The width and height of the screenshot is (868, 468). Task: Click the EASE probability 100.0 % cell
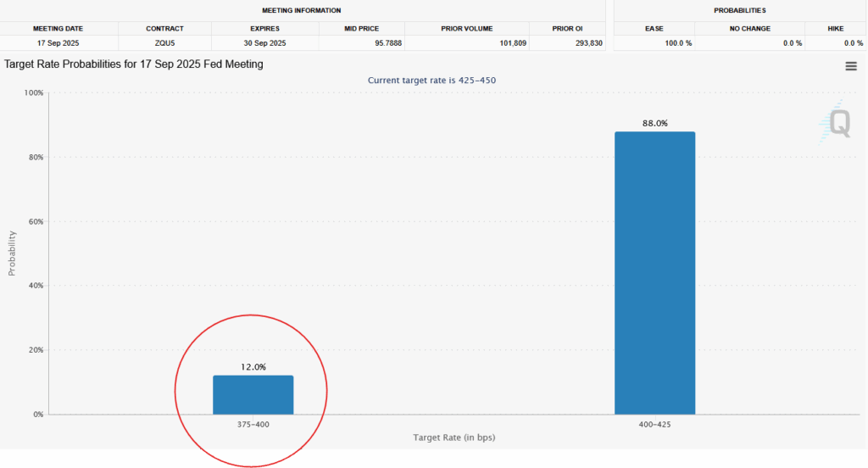676,43
